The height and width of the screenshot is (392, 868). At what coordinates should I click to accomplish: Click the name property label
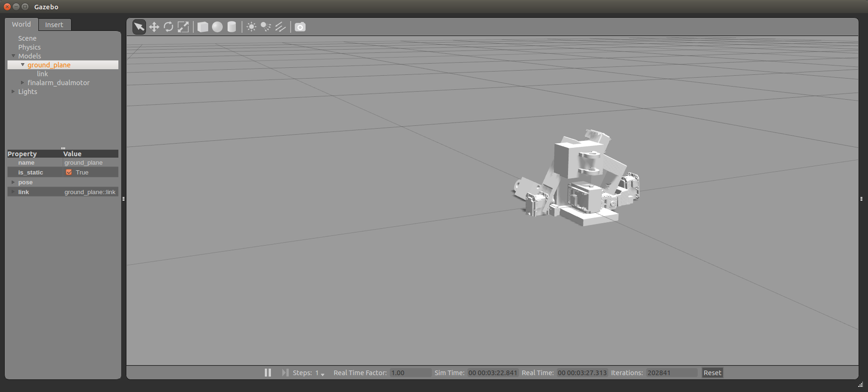click(26, 163)
